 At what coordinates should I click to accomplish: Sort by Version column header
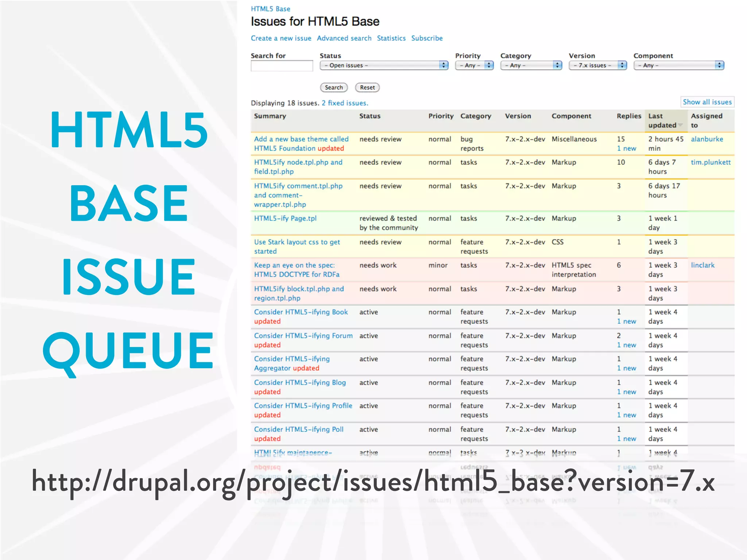pos(518,116)
